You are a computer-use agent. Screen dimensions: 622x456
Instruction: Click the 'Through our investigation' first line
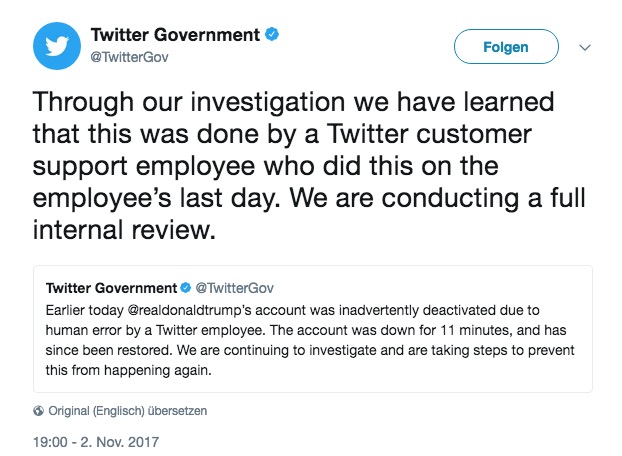[x=294, y=102]
